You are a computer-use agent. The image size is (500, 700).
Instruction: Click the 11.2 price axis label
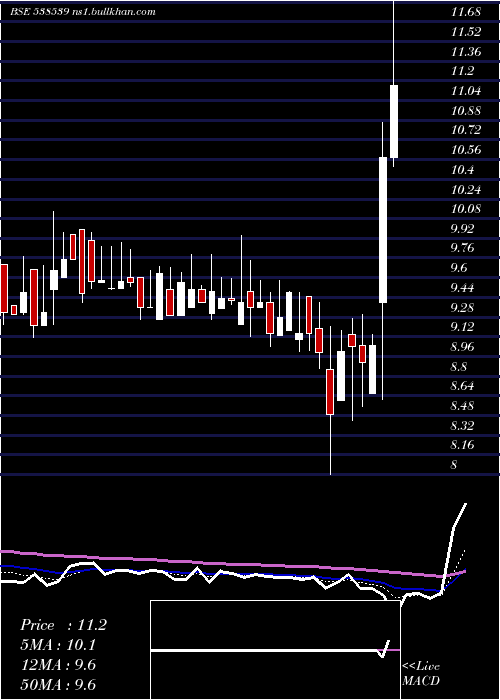(x=462, y=71)
